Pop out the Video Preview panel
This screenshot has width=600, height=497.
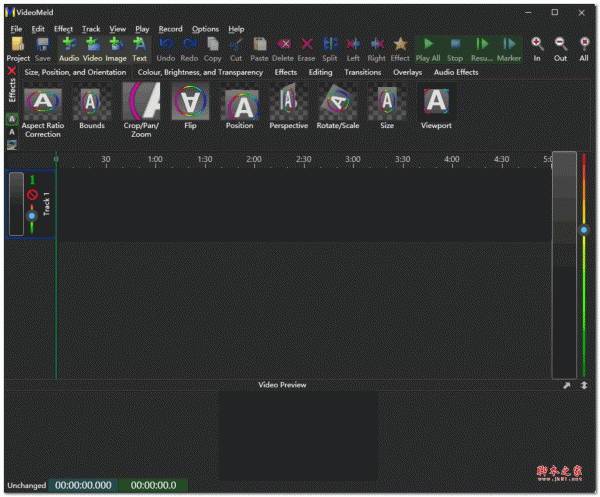click(x=567, y=385)
